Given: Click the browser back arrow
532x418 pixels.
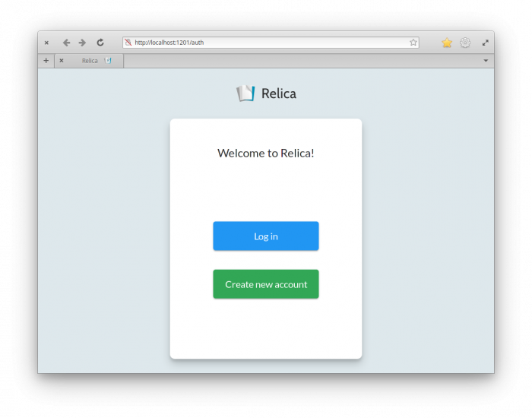Looking at the screenshot, I should pyautogui.click(x=66, y=43).
